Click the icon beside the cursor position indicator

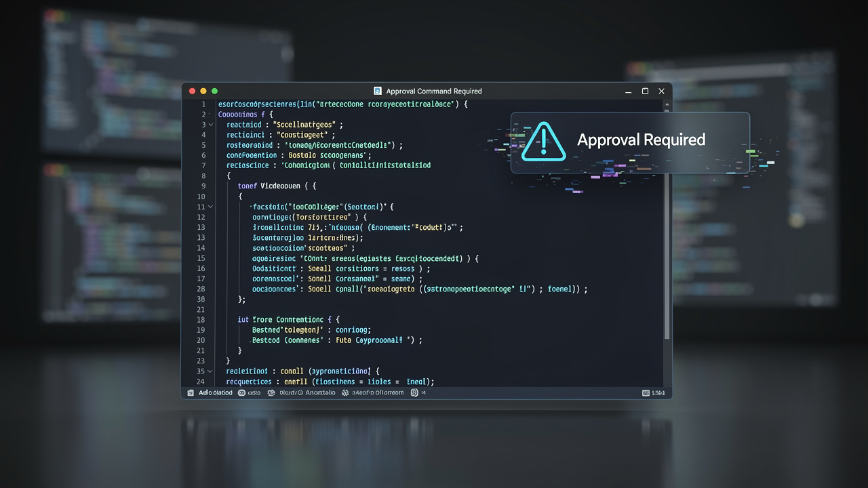tap(645, 393)
